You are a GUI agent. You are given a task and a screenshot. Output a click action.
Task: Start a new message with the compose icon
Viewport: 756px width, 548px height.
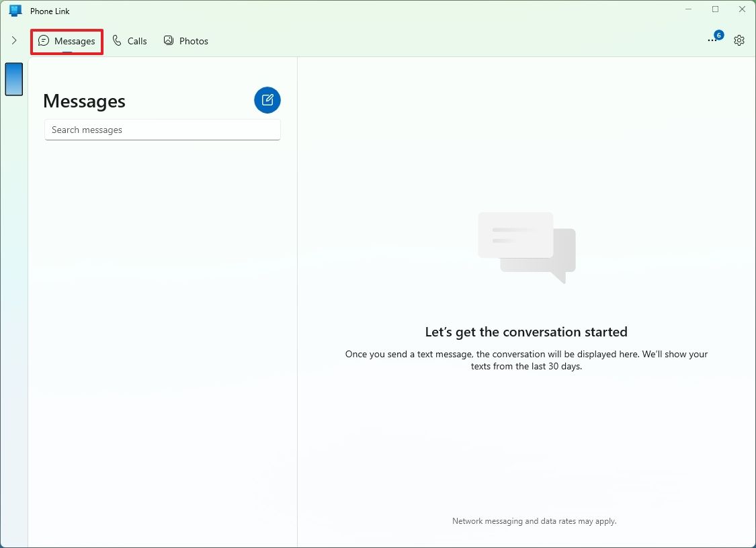267,99
